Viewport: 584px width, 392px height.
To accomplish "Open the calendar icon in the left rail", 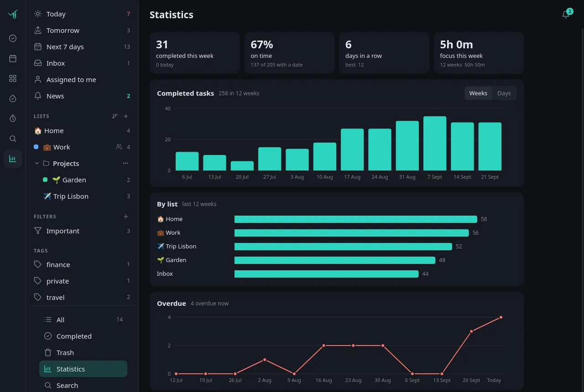I will pyautogui.click(x=13, y=58).
